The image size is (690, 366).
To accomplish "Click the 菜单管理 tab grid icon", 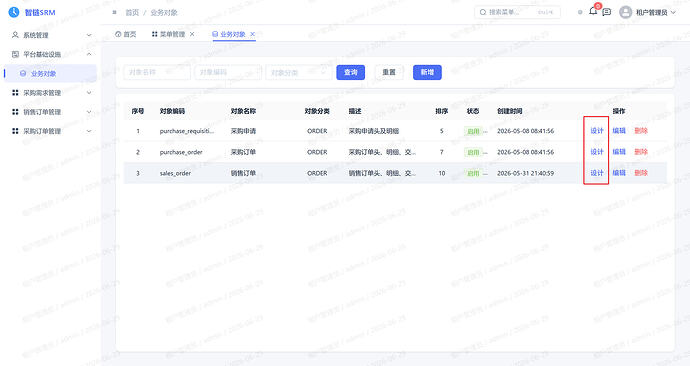I will (x=154, y=34).
